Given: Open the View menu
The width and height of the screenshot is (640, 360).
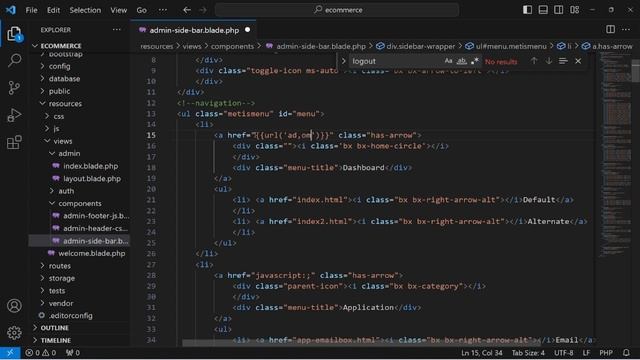Looking at the screenshot, I should 118,10.
